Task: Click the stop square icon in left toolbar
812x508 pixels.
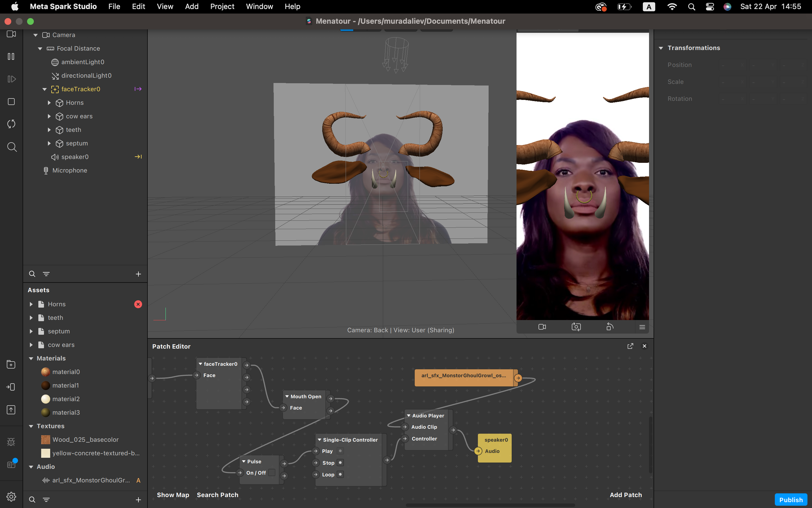Action: click(x=11, y=102)
